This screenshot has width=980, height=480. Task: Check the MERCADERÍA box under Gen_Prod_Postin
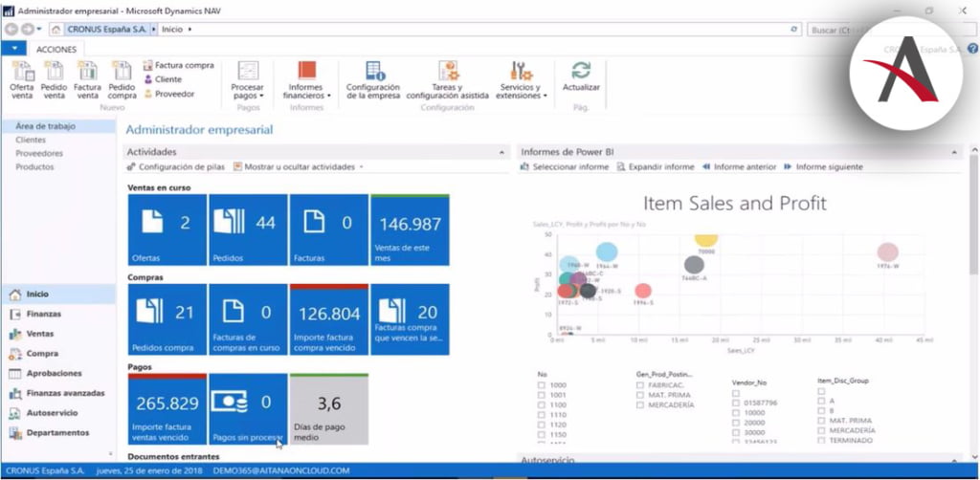[x=640, y=405]
